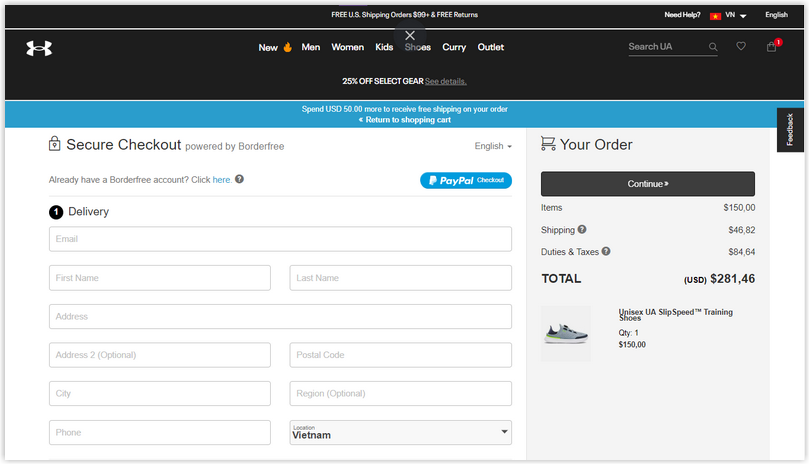The image size is (810, 465).
Task: Click the Your Order cart icon
Action: (x=548, y=144)
